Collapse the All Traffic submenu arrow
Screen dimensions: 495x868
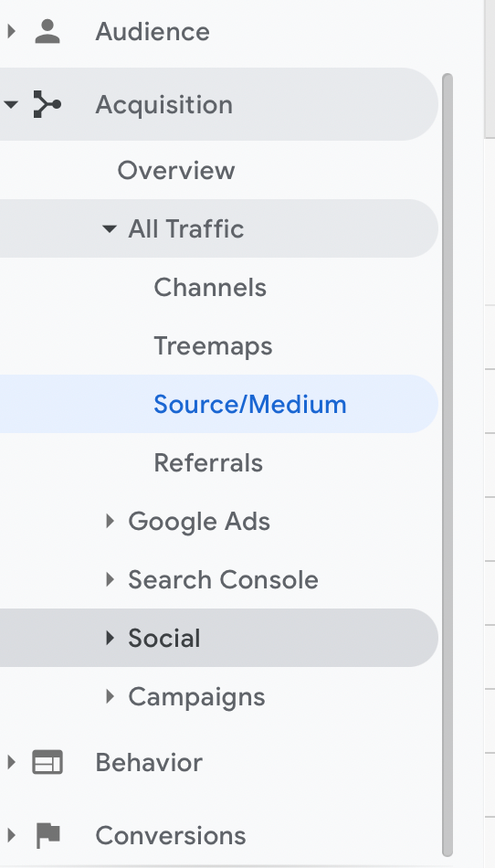point(110,228)
